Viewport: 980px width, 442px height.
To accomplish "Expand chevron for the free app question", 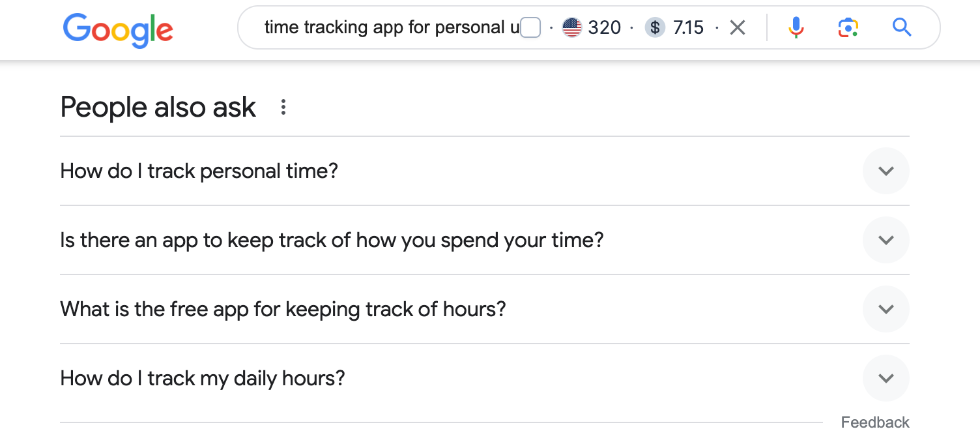I will [886, 309].
